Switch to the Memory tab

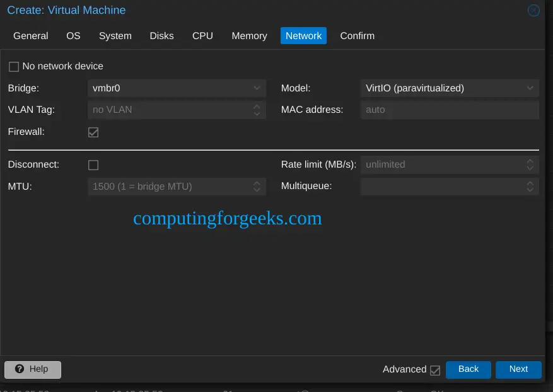click(249, 35)
